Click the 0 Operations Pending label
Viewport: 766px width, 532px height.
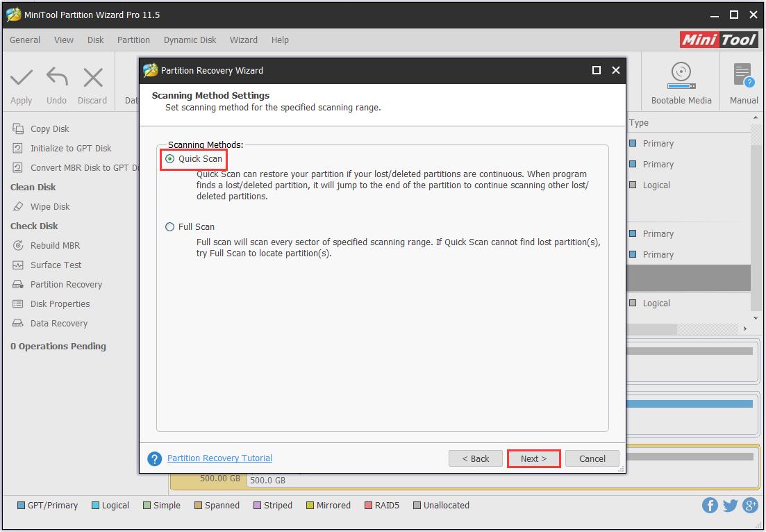(x=58, y=347)
